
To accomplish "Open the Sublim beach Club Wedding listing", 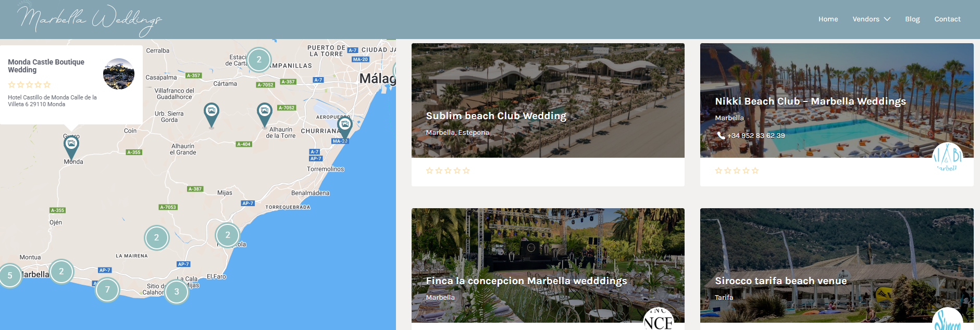I will (x=495, y=116).
